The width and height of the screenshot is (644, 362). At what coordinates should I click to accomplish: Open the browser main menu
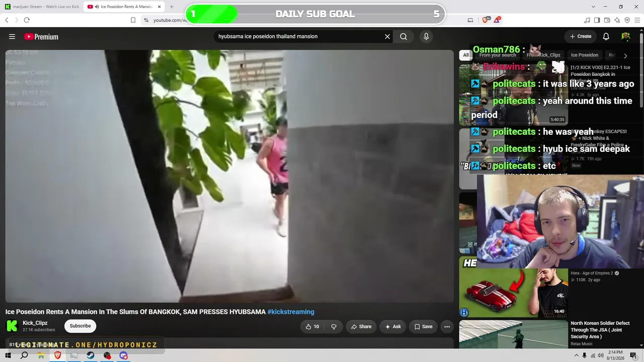pyautogui.click(x=637, y=20)
